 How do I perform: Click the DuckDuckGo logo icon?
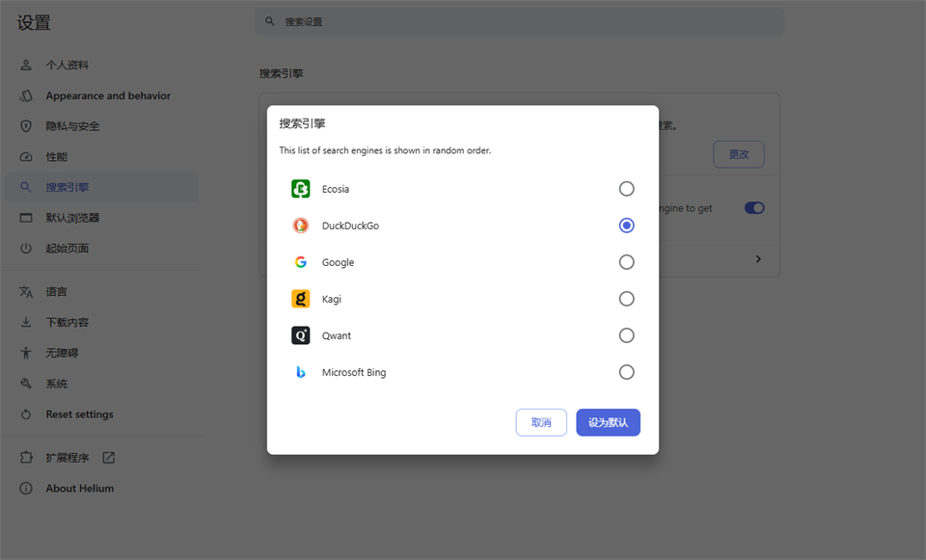coord(301,225)
